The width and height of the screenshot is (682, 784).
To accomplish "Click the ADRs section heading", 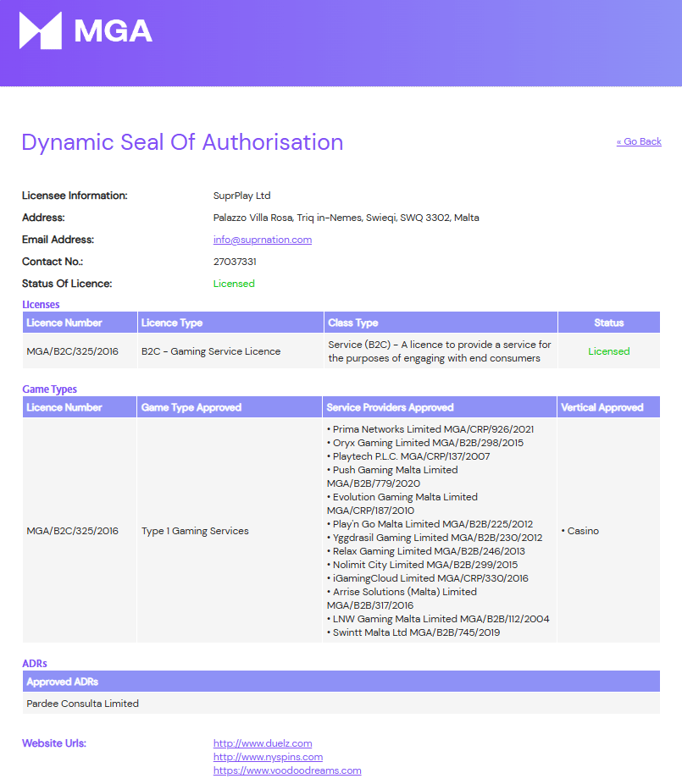I will pos(35,664).
